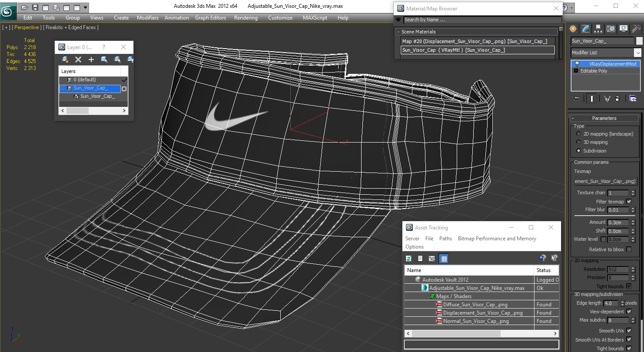
Task: Collapse Sun_Visor_Cap_ layer tree node
Action: [x=62, y=88]
